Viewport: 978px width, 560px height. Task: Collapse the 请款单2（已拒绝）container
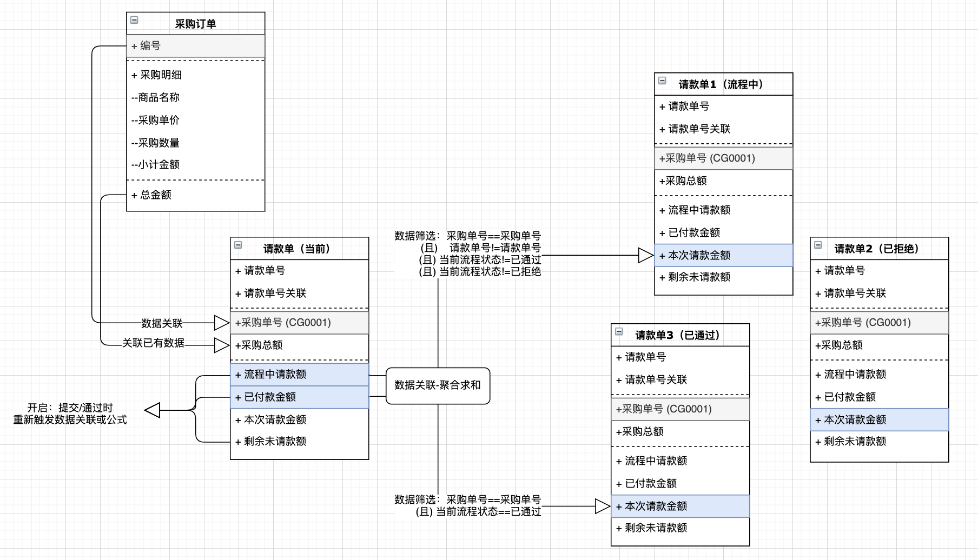818,245
